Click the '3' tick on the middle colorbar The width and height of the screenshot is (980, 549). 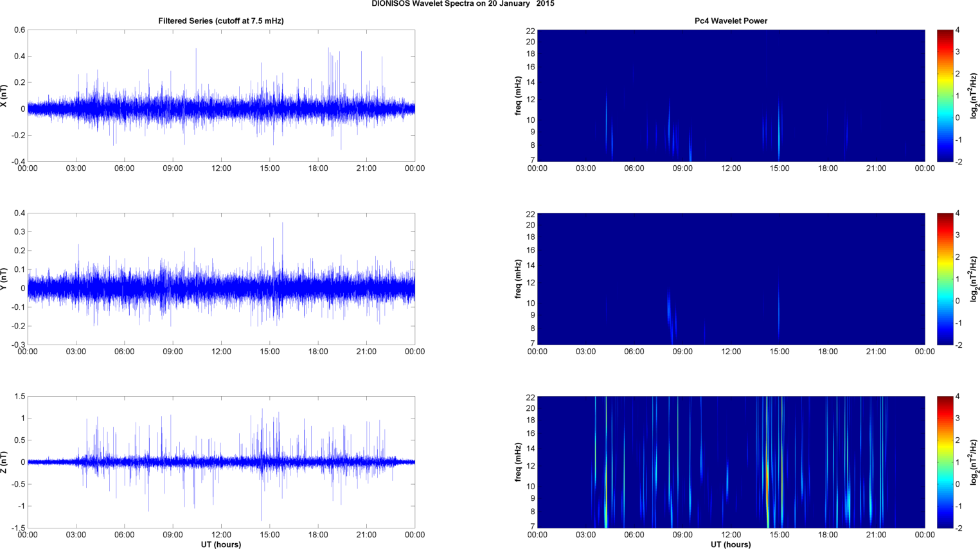click(x=958, y=235)
